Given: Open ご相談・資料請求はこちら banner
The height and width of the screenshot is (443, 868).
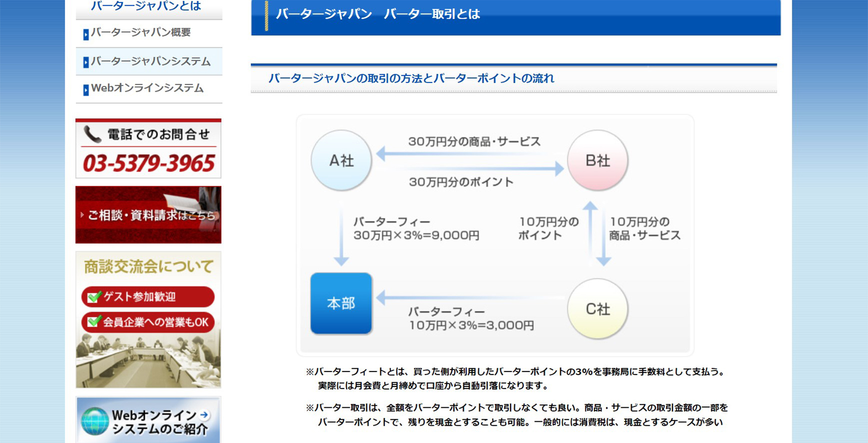Looking at the screenshot, I should [148, 215].
